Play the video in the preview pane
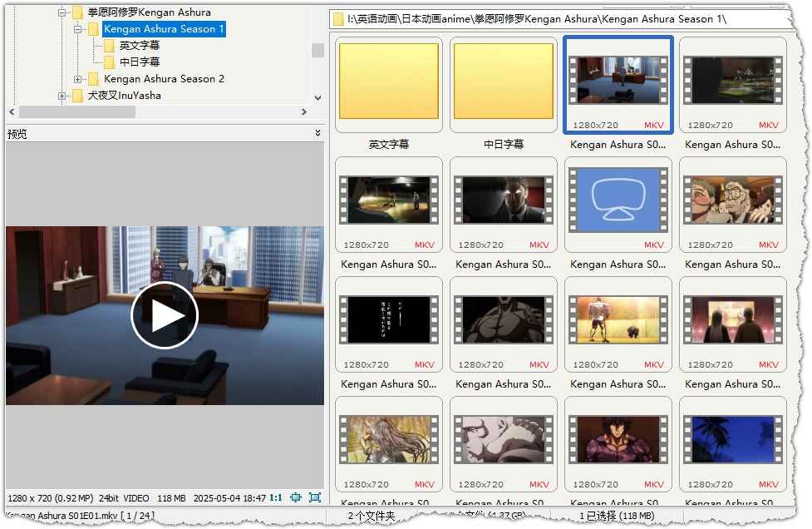 pos(165,316)
